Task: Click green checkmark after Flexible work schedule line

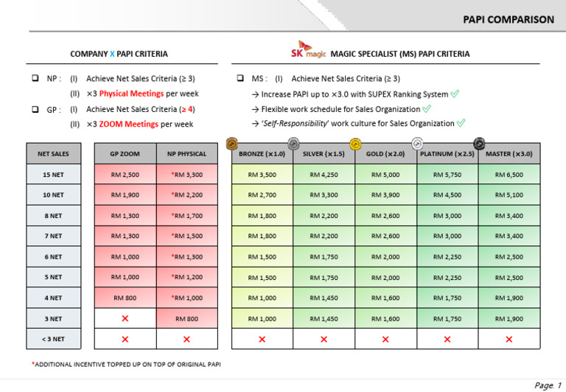Action: [427, 108]
